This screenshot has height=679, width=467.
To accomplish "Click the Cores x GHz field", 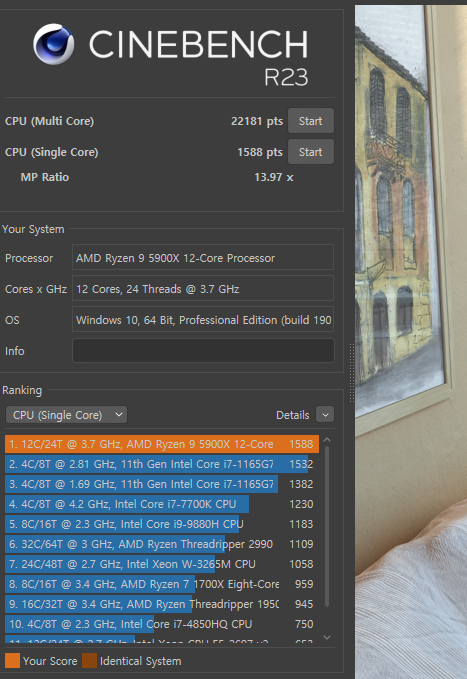I will (203, 289).
